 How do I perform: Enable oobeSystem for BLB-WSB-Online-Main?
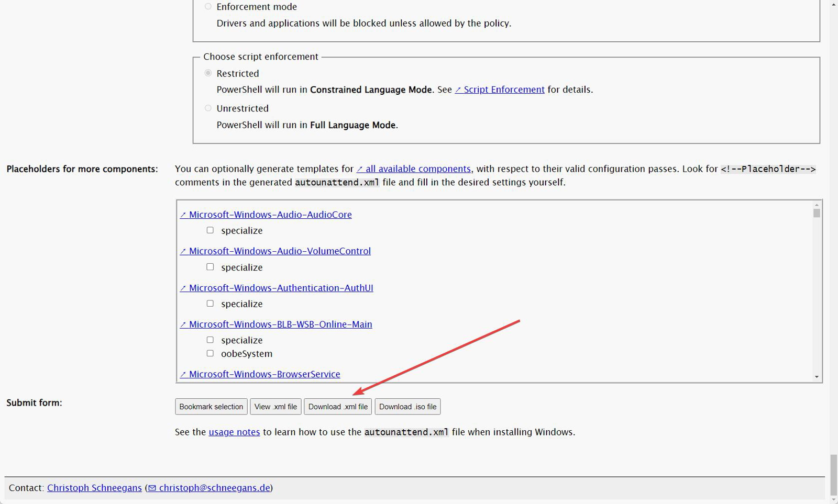pos(210,353)
